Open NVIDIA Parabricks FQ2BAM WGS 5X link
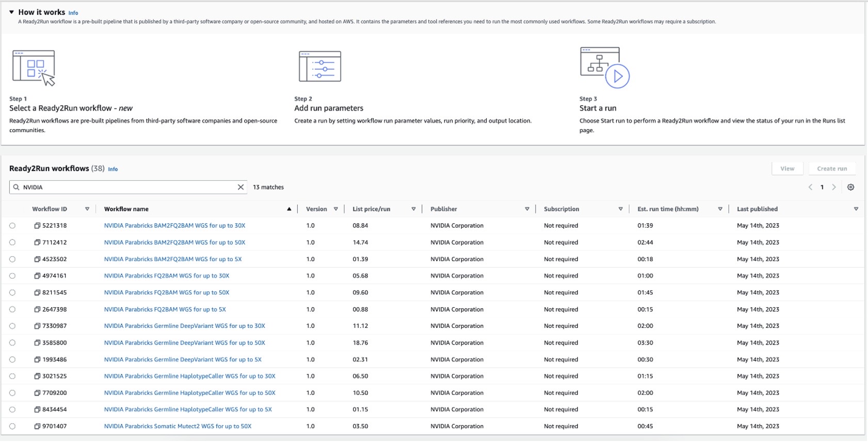Viewport: 868px width, 442px height. (165, 309)
